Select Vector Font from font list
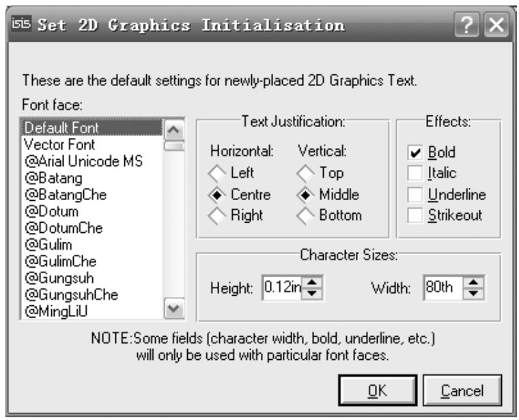 click(x=59, y=145)
